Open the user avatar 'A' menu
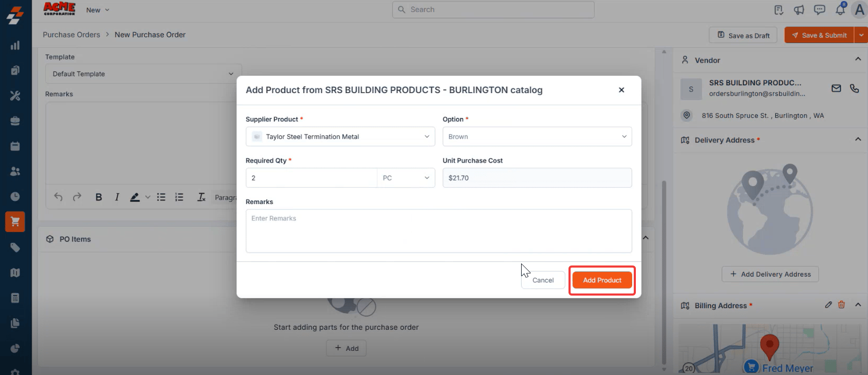Screen dimensions: 868x375 pyautogui.click(x=860, y=9)
